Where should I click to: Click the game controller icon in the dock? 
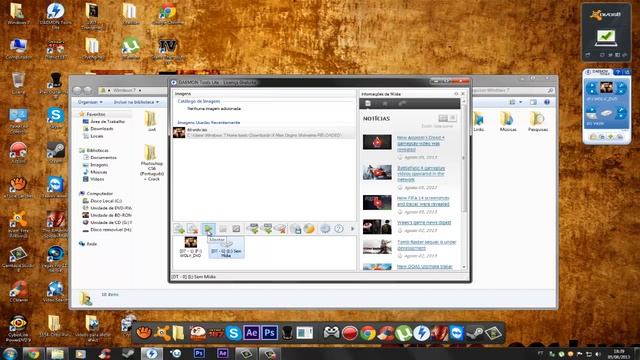(332, 333)
